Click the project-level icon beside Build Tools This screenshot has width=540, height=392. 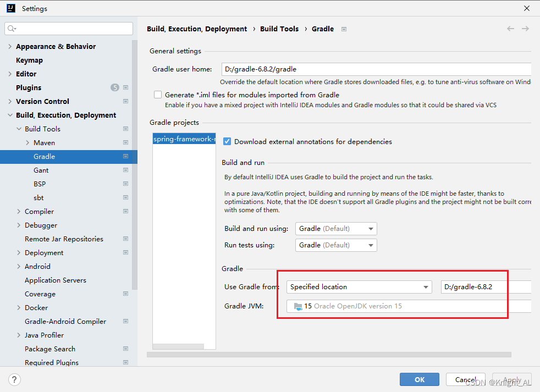[x=126, y=129]
